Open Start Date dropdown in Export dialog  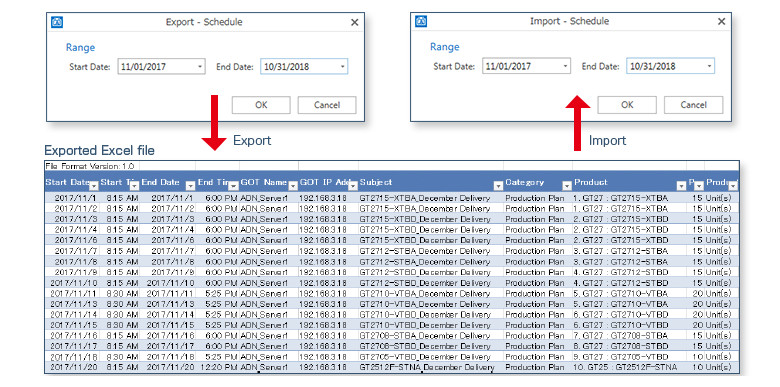pyautogui.click(x=199, y=67)
